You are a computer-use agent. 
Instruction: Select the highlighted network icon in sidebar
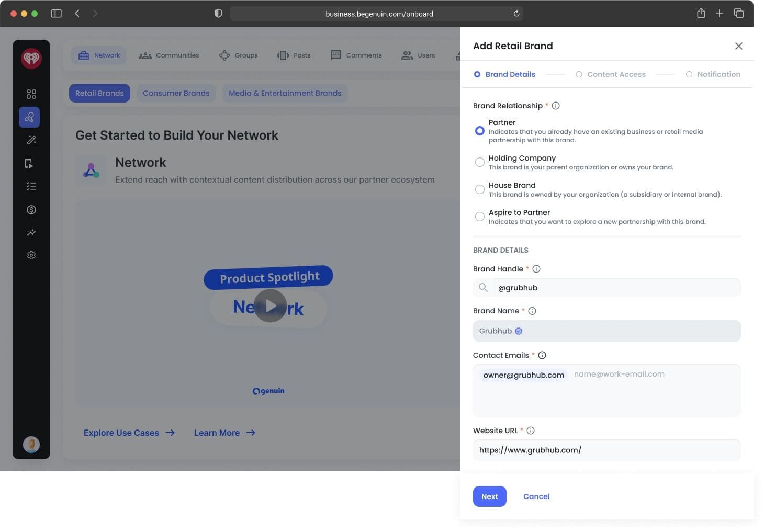(x=29, y=117)
